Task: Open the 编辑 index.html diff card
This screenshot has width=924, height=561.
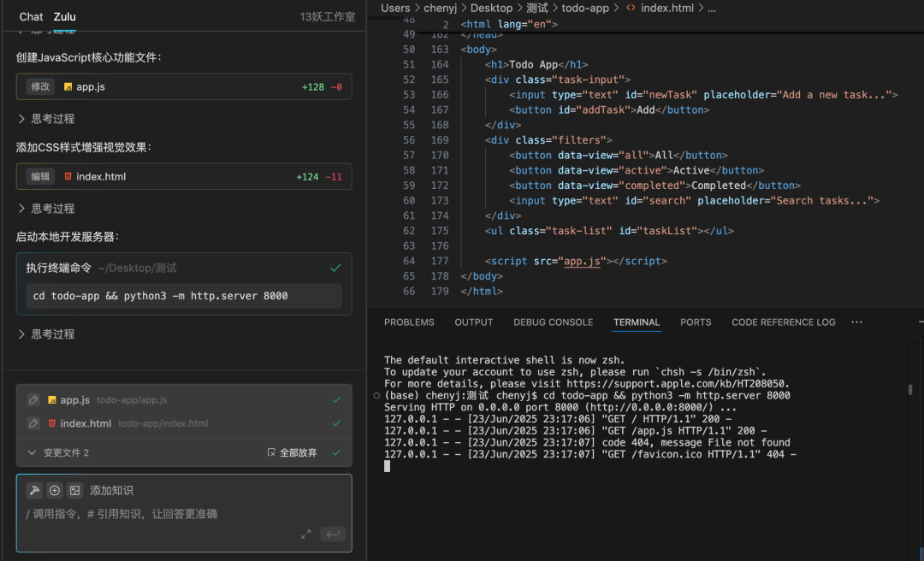Action: pos(184,176)
